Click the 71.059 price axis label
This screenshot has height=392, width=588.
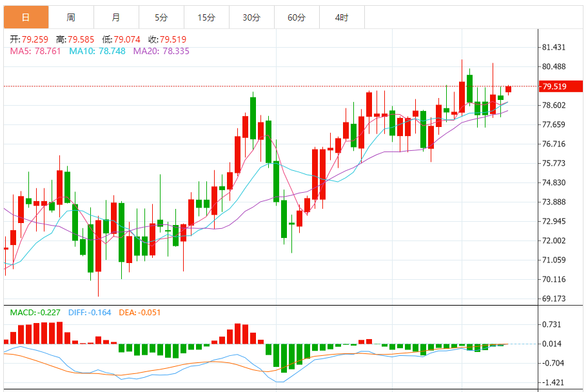554,260
